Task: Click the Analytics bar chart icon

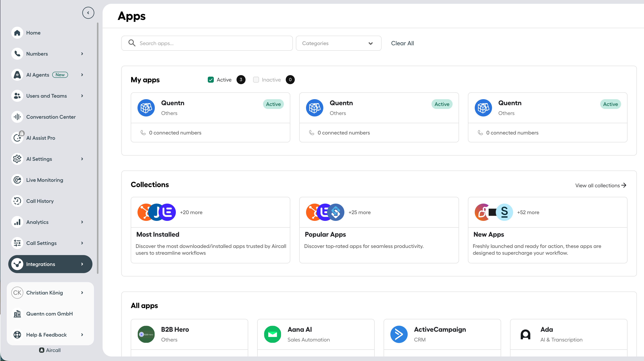Action: click(17, 222)
